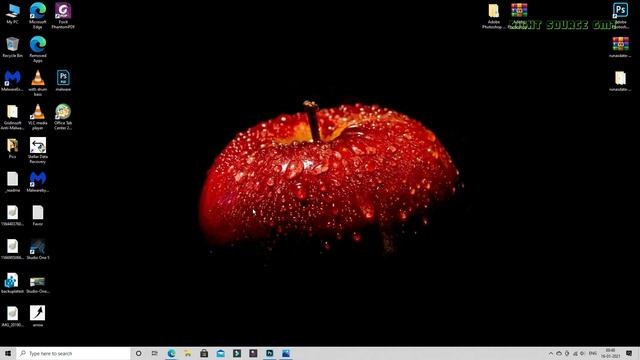Select the Adobe Photoshop PS shortcut top-right corner
This screenshot has width=640, height=360.
click(620, 16)
